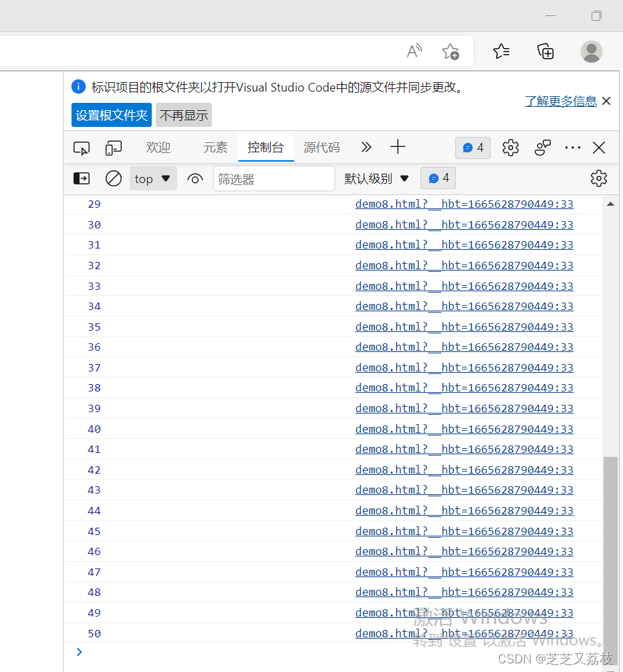This screenshot has height=672, width=623.
Task: Clear the console with the ban icon
Action: (x=113, y=178)
